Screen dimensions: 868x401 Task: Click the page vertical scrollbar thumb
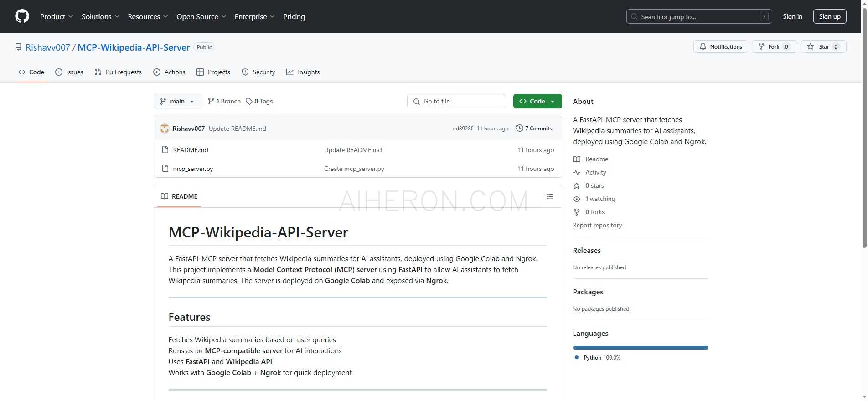click(x=864, y=128)
